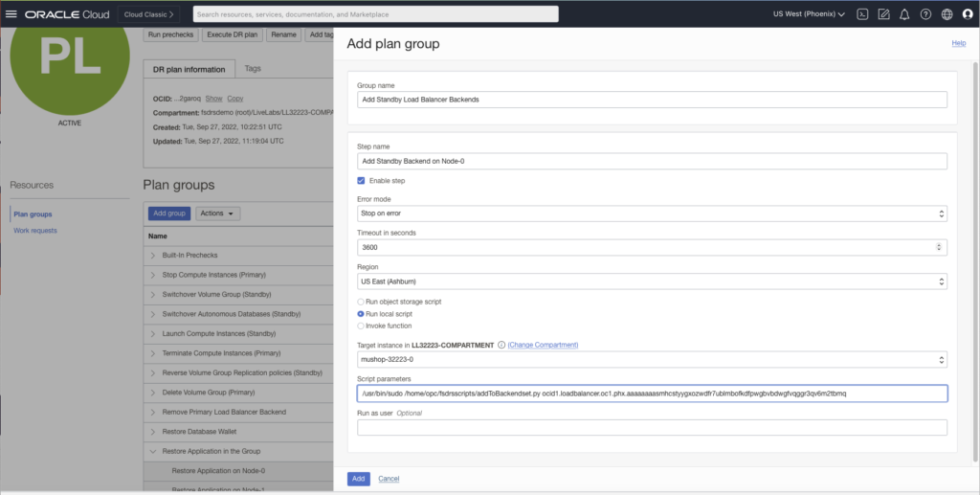Viewport: 980px width, 495px height.
Task: Open the notifications bell
Action: (904, 14)
